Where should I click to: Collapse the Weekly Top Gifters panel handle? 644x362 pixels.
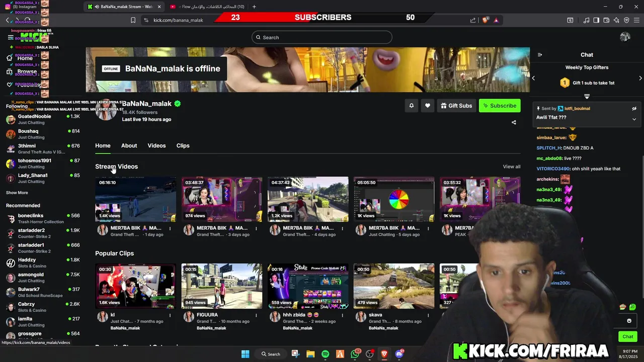tap(587, 96)
